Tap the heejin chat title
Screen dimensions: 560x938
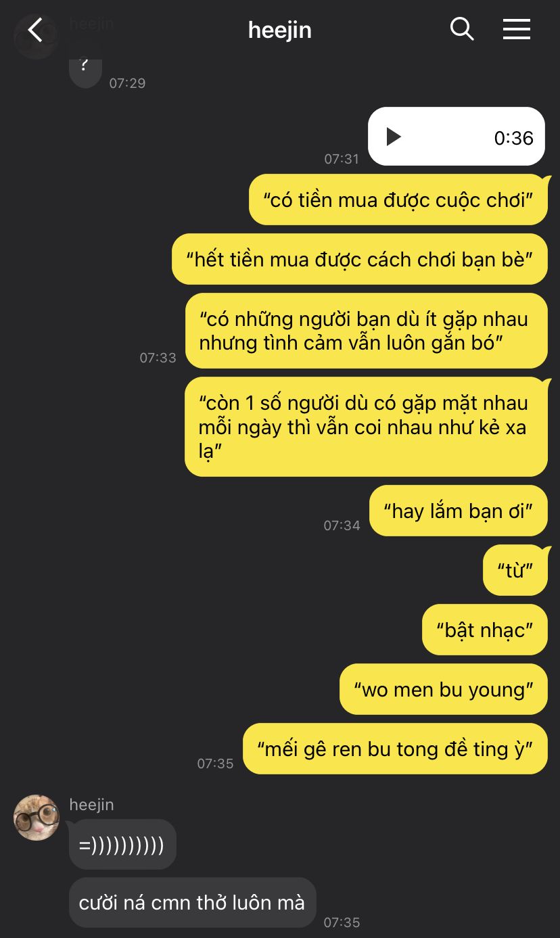pyautogui.click(x=279, y=30)
